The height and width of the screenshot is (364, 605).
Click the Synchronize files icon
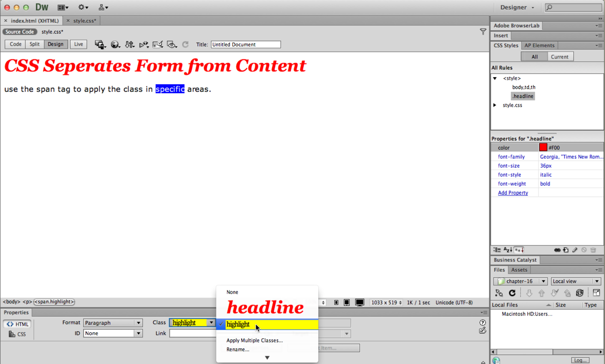[x=580, y=293]
